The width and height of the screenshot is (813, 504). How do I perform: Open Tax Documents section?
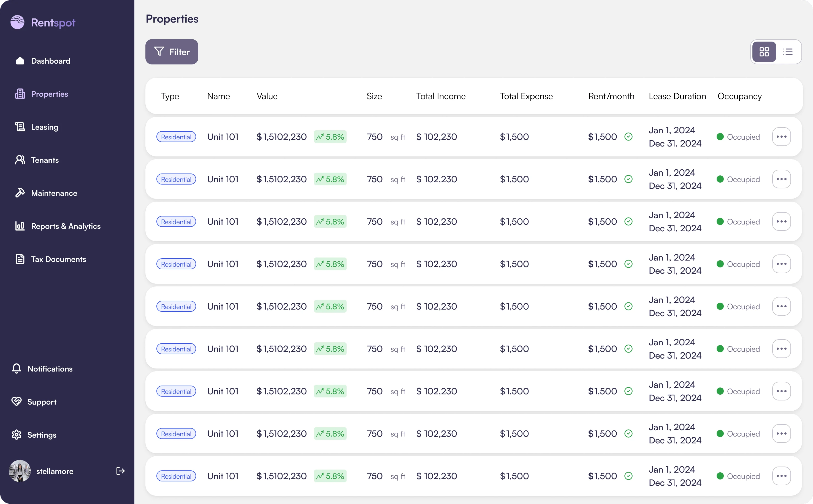(x=58, y=259)
